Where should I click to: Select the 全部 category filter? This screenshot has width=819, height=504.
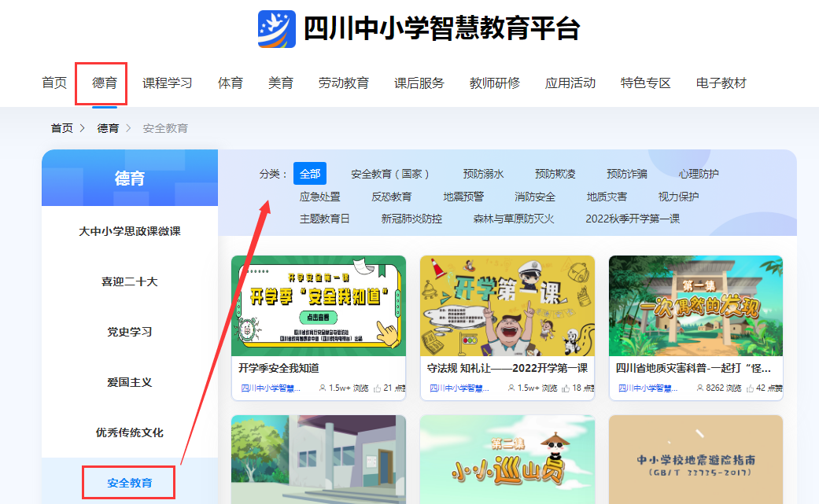coord(310,174)
